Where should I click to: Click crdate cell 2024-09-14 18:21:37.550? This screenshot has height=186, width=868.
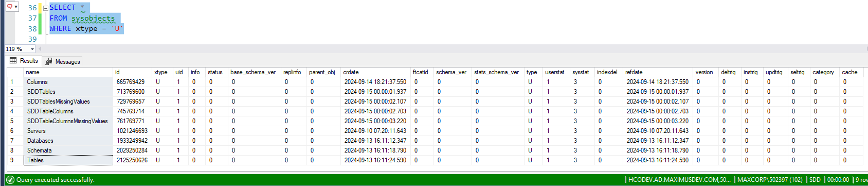375,82
